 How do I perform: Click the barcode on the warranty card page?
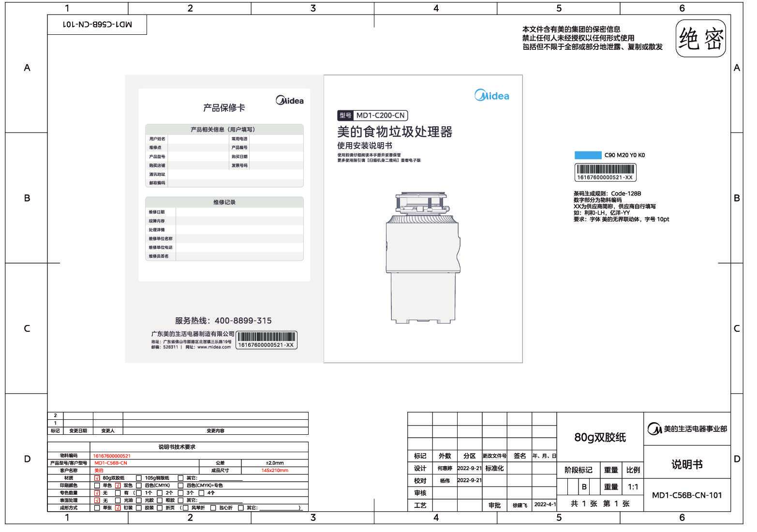pos(266,340)
